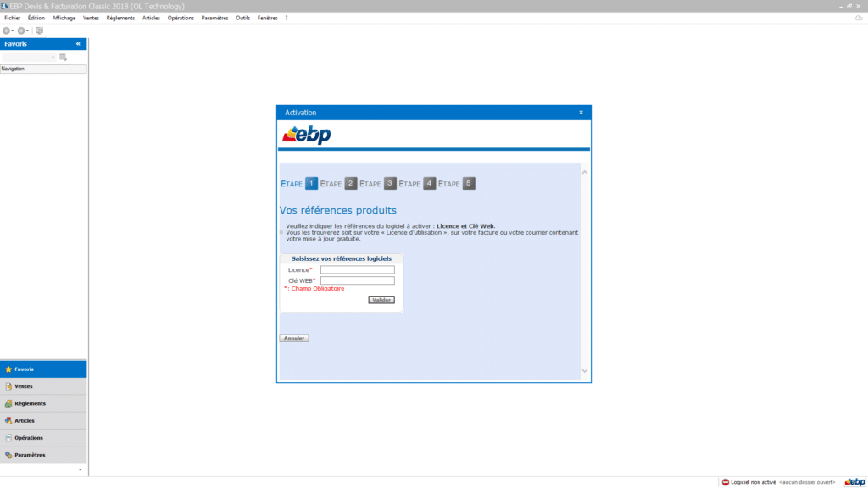Select the Paramètres sidebar section
The width and height of the screenshot is (868, 488).
coord(43,455)
